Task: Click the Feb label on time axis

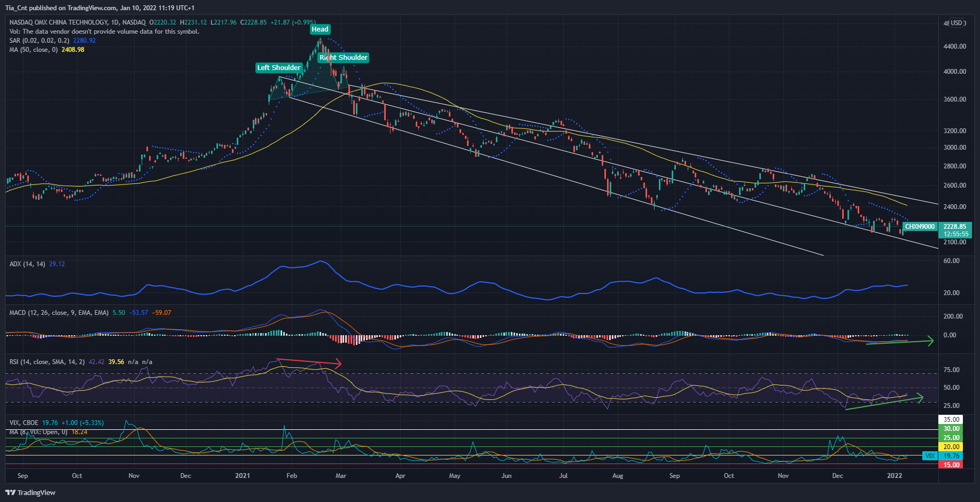Action: click(x=292, y=476)
